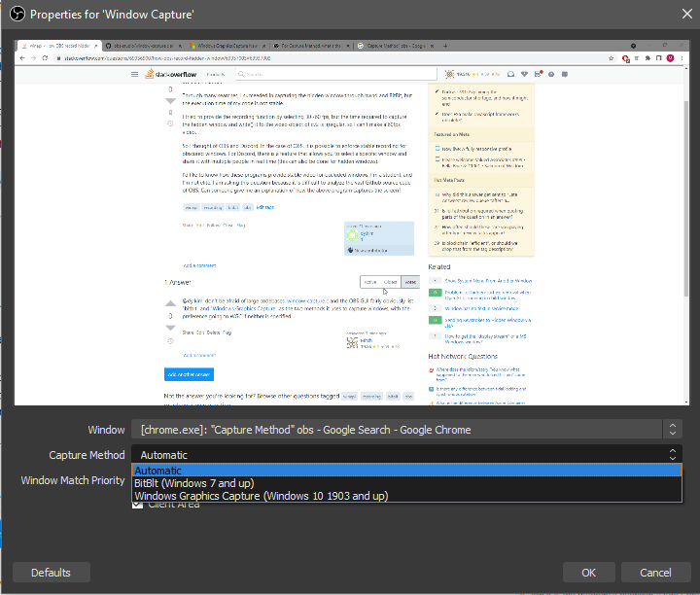The height and width of the screenshot is (595, 700).
Task: Reset settings with the Defaults button
Action: tap(51, 573)
